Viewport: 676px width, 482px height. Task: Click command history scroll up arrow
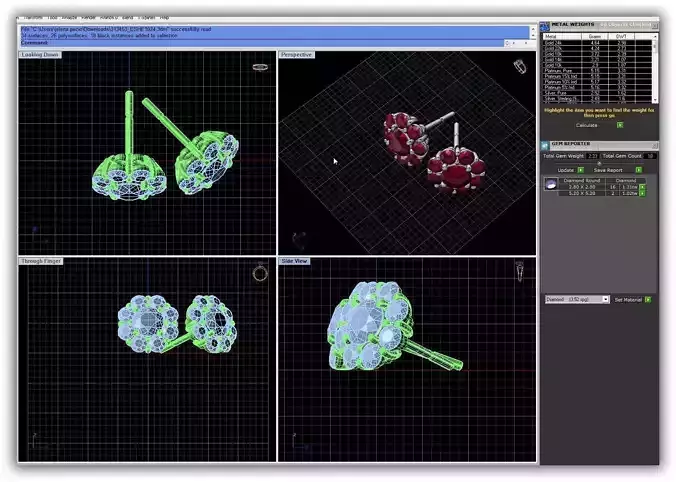533,28
